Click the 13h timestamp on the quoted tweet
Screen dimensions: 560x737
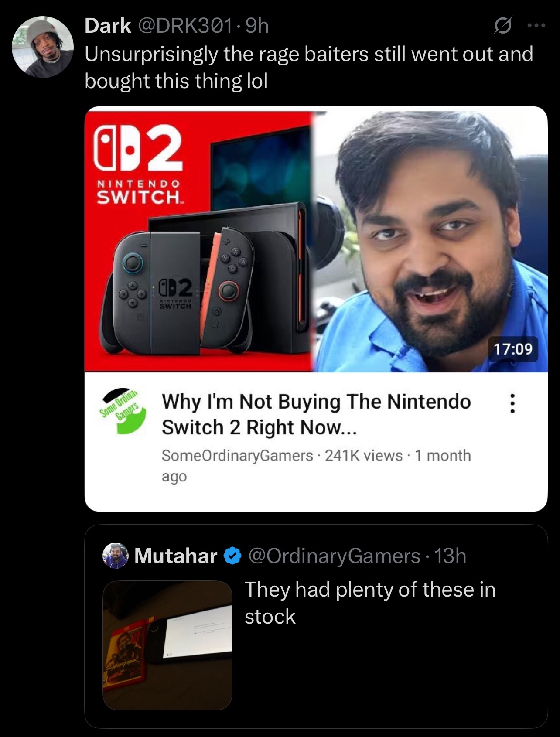[x=450, y=556]
